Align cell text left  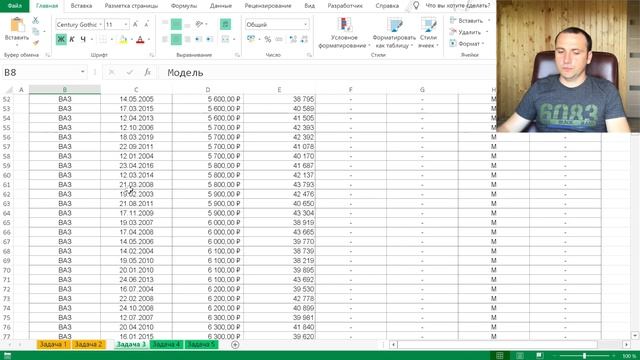(x=165, y=39)
